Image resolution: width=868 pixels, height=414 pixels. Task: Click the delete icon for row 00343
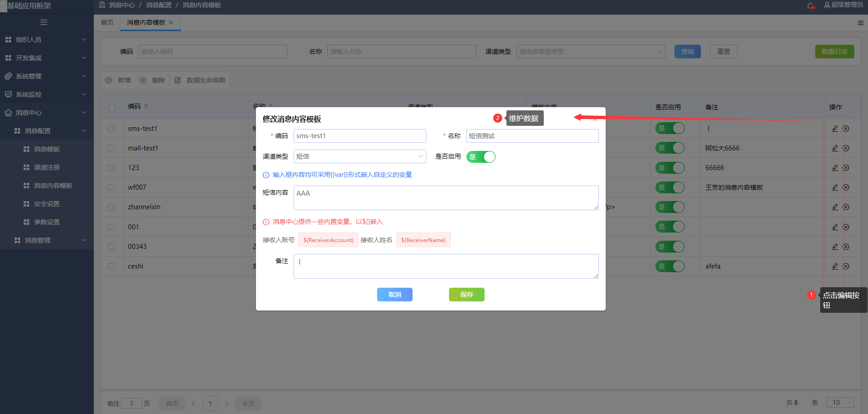point(846,247)
